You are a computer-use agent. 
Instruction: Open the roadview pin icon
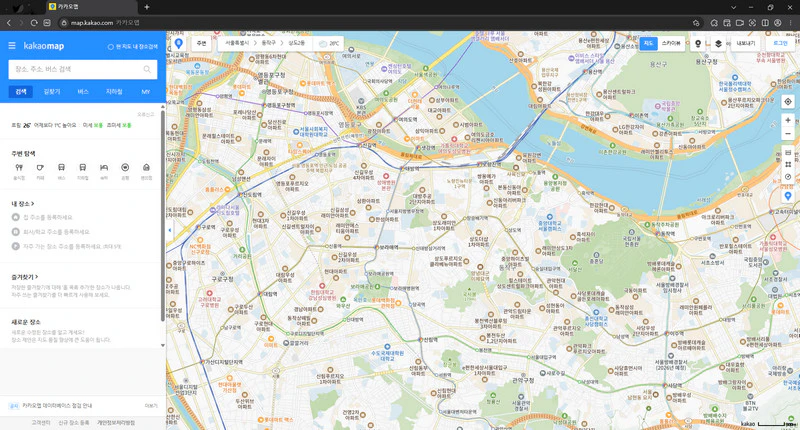pos(698,44)
